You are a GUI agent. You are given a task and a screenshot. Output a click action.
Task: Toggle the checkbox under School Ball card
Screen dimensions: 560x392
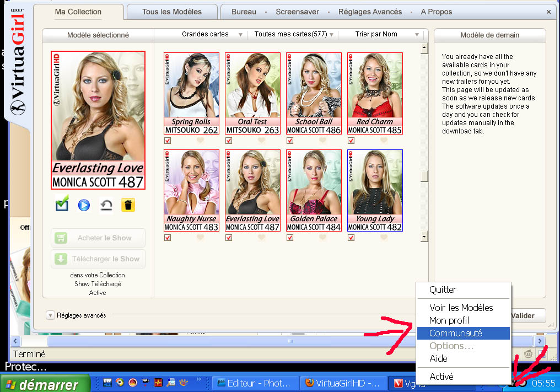pos(290,141)
